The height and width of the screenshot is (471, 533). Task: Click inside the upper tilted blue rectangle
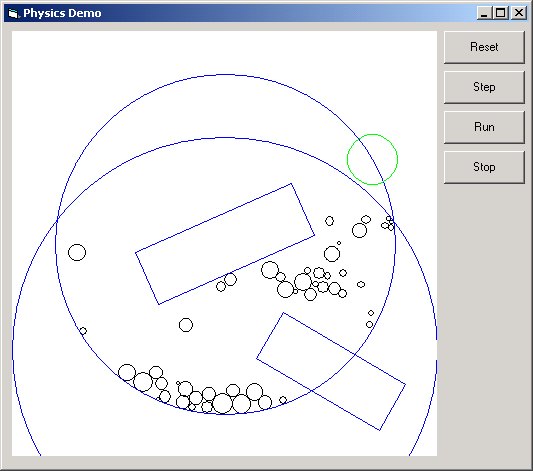pos(225,244)
